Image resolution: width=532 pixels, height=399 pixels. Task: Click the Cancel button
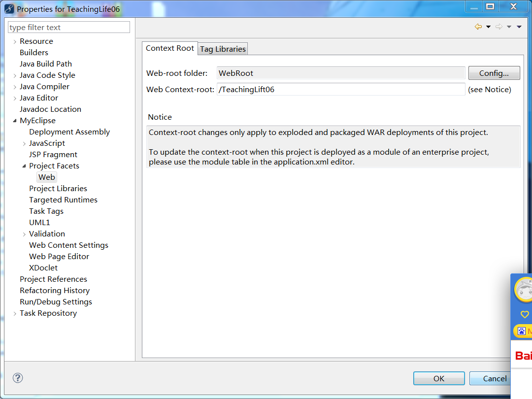click(490, 378)
